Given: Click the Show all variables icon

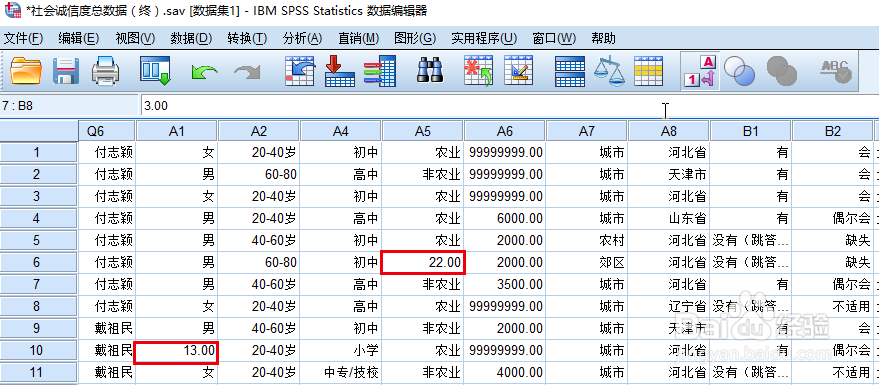Looking at the screenshot, I should [x=781, y=71].
